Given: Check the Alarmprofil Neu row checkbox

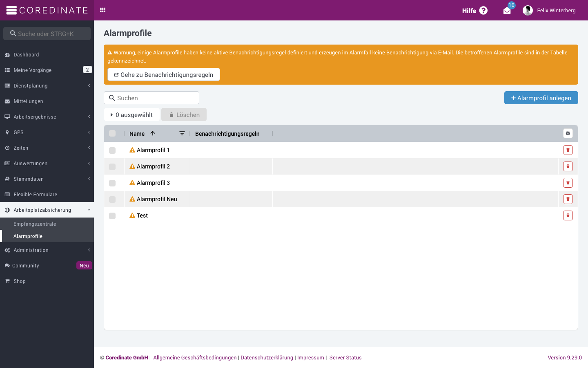Looking at the screenshot, I should (x=112, y=200).
